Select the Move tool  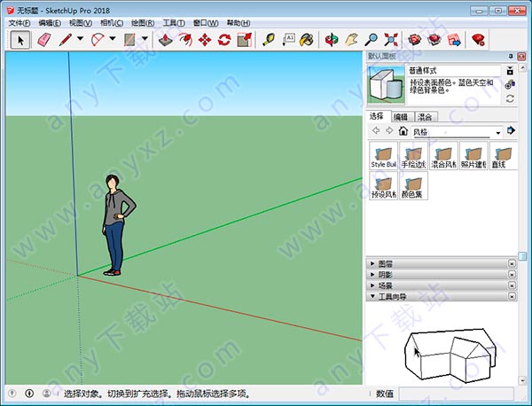pyautogui.click(x=205, y=40)
